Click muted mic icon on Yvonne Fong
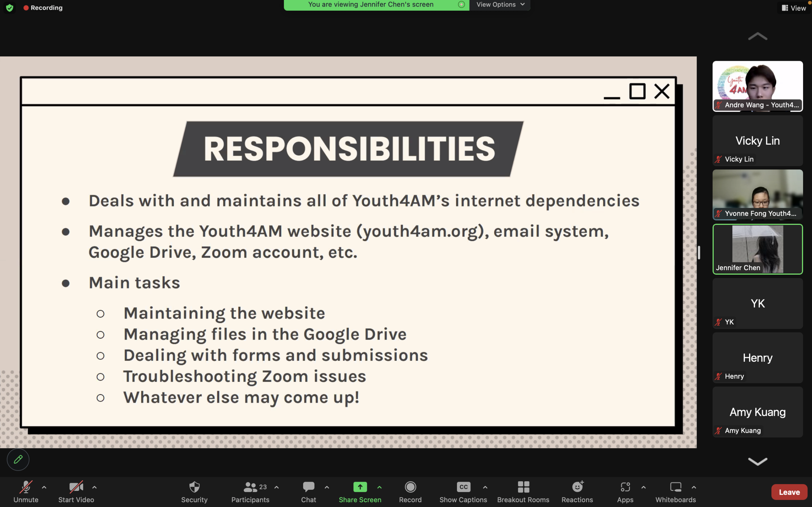 tap(718, 213)
